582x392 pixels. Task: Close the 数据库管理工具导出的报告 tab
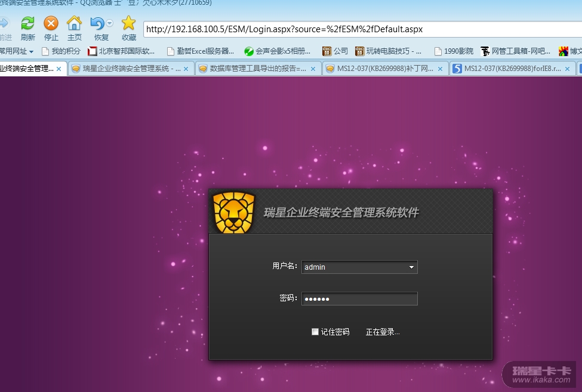pos(313,69)
